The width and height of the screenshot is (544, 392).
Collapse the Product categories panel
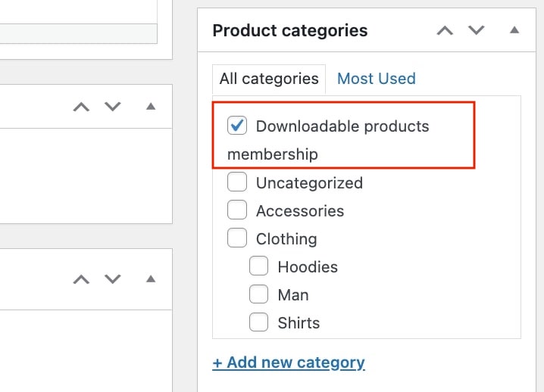pyautogui.click(x=514, y=30)
